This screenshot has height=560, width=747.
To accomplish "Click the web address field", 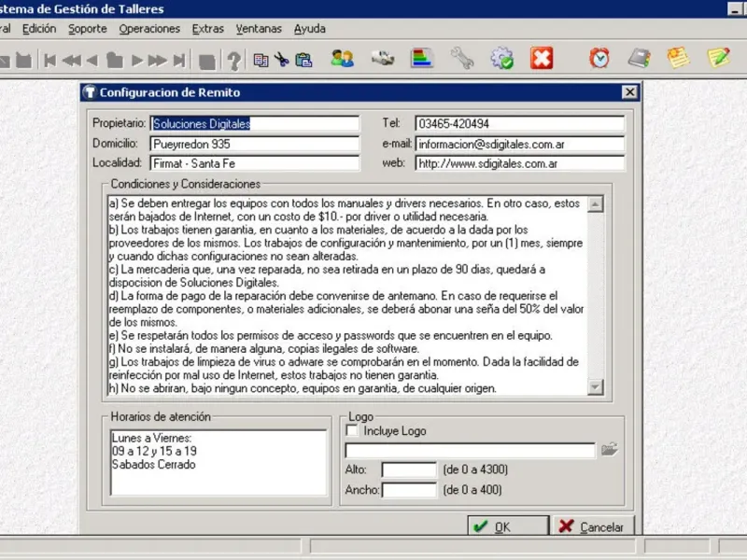I will point(519,163).
